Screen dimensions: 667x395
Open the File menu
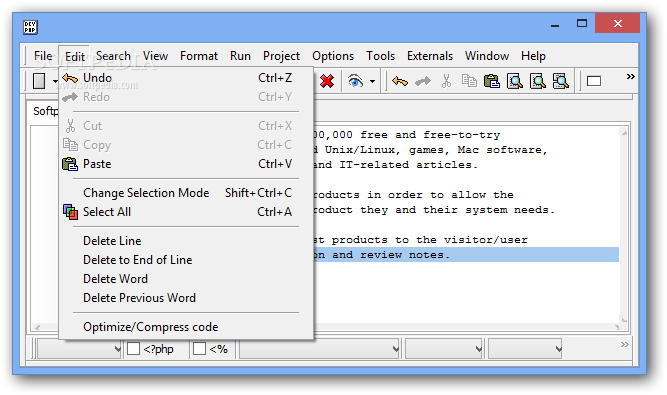[x=43, y=56]
